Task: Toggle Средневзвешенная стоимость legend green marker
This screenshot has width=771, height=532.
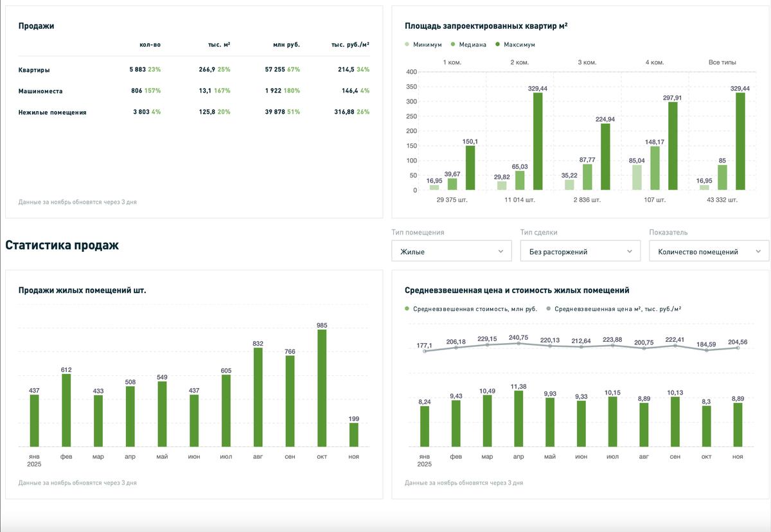Action: (407, 308)
